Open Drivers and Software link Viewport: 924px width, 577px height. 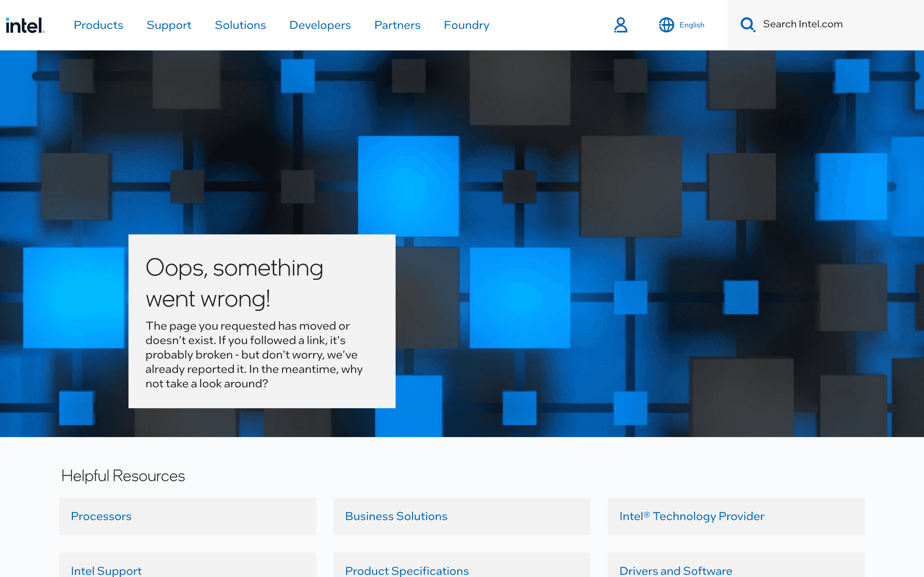tap(736, 565)
